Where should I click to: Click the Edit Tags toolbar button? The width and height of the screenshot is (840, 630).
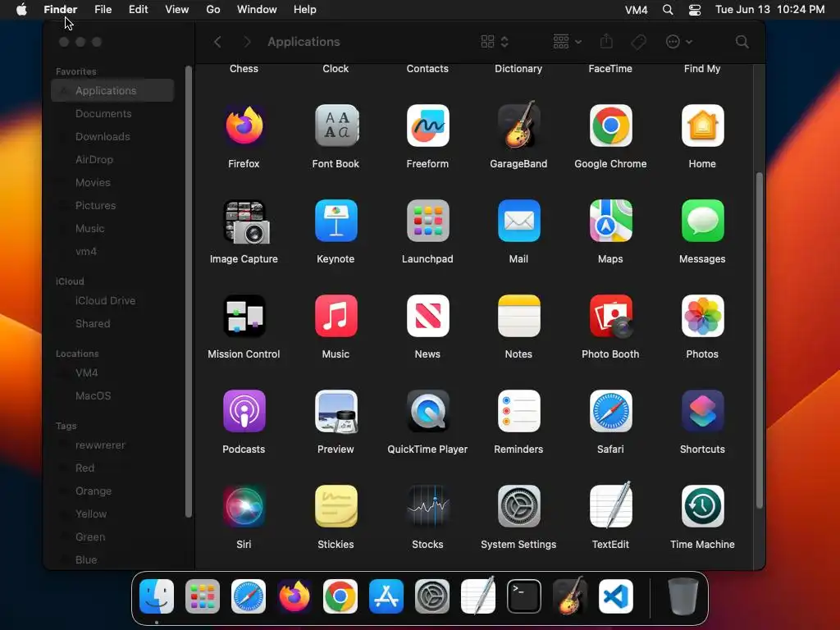point(638,42)
